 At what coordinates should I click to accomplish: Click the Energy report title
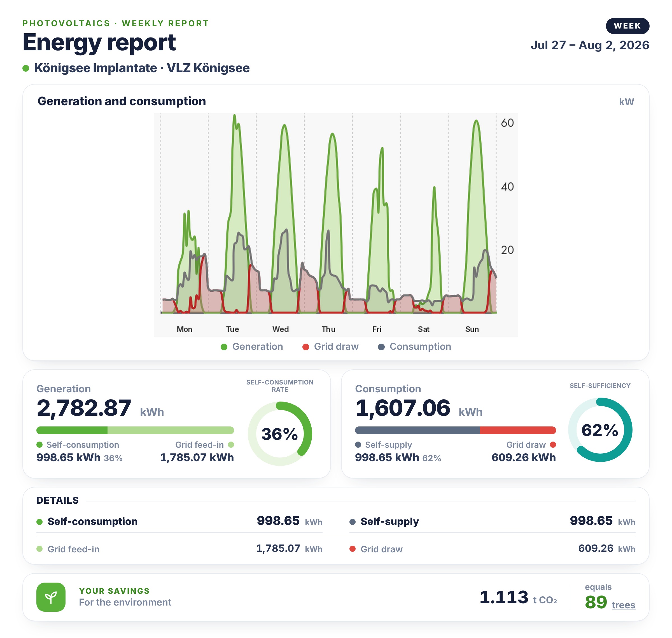point(99,43)
